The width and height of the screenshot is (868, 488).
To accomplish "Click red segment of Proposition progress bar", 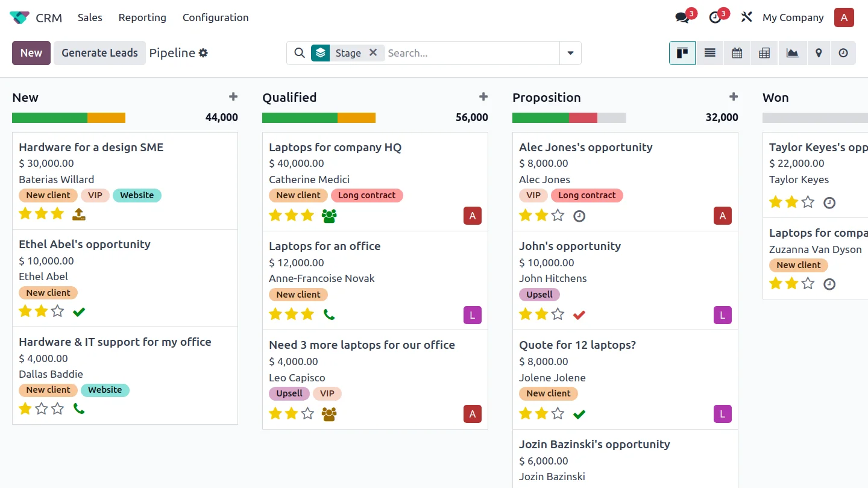I will [x=583, y=117].
